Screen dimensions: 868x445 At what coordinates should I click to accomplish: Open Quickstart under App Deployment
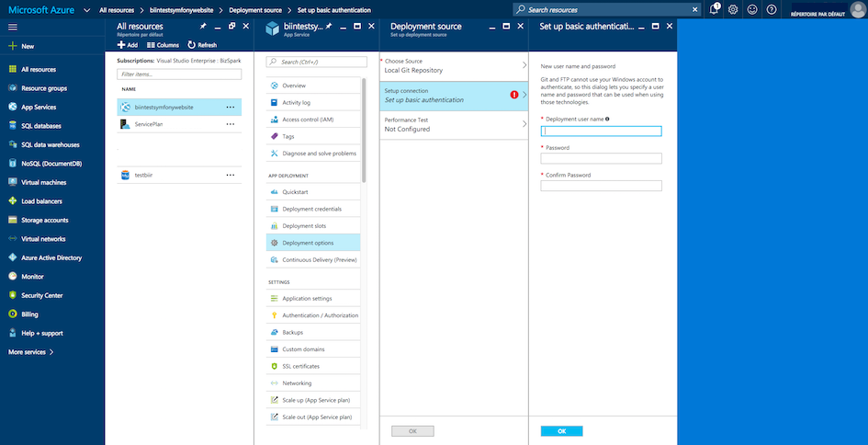pyautogui.click(x=313, y=192)
